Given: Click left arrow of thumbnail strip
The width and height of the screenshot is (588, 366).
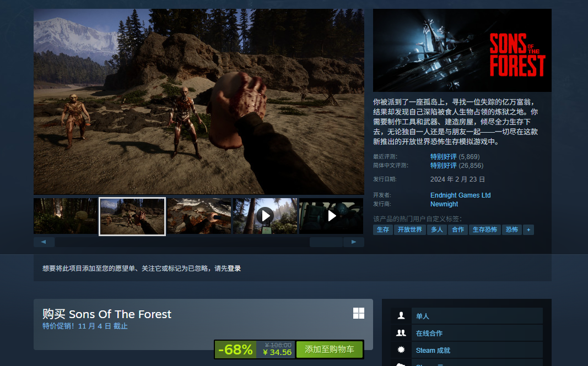Looking at the screenshot, I should pos(44,242).
